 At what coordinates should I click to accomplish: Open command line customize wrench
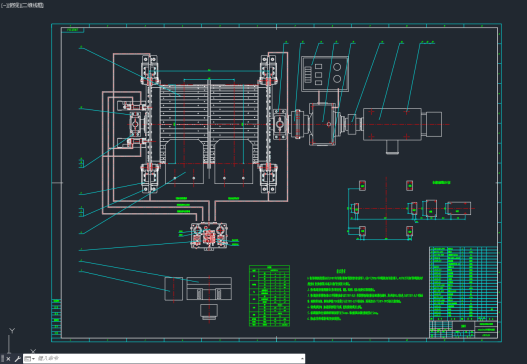coord(18,359)
